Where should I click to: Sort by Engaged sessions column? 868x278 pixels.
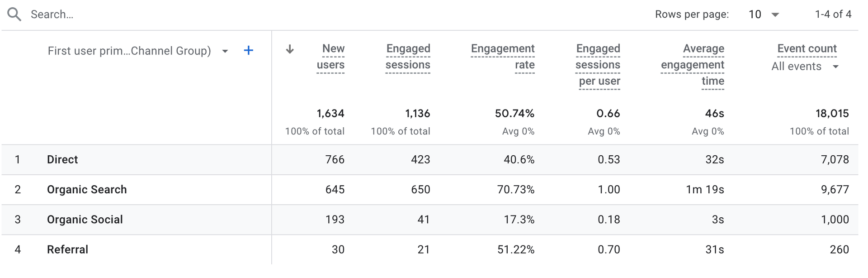(408, 57)
